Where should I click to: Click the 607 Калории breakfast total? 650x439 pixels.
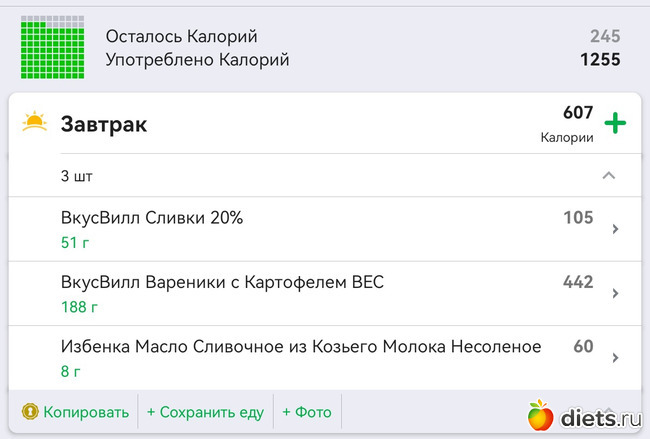570,124
